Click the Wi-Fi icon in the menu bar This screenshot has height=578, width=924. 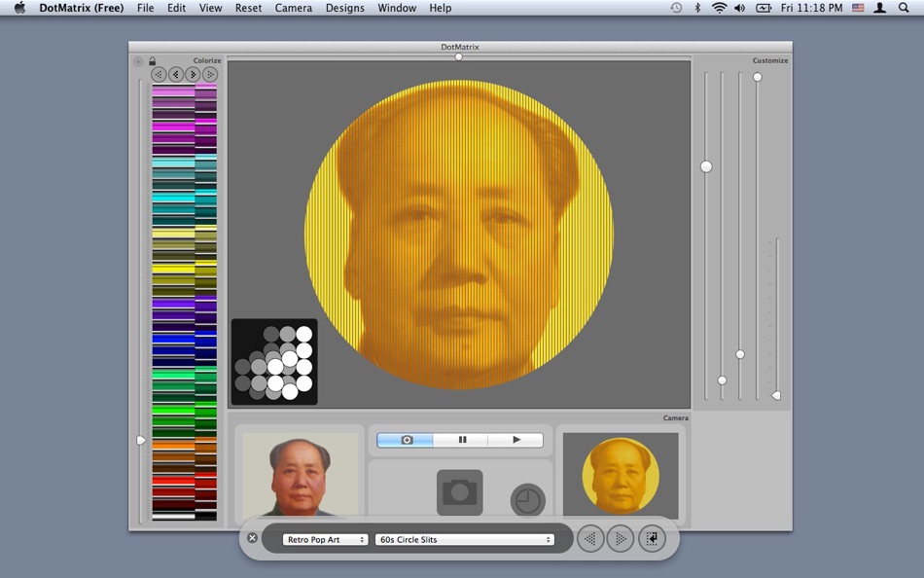pos(719,8)
